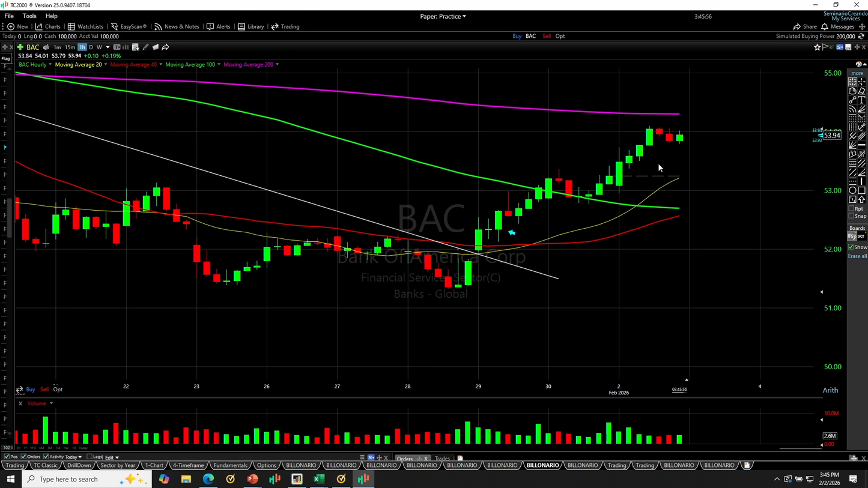Expand the Moving Average 20 dropdown

click(x=106, y=65)
